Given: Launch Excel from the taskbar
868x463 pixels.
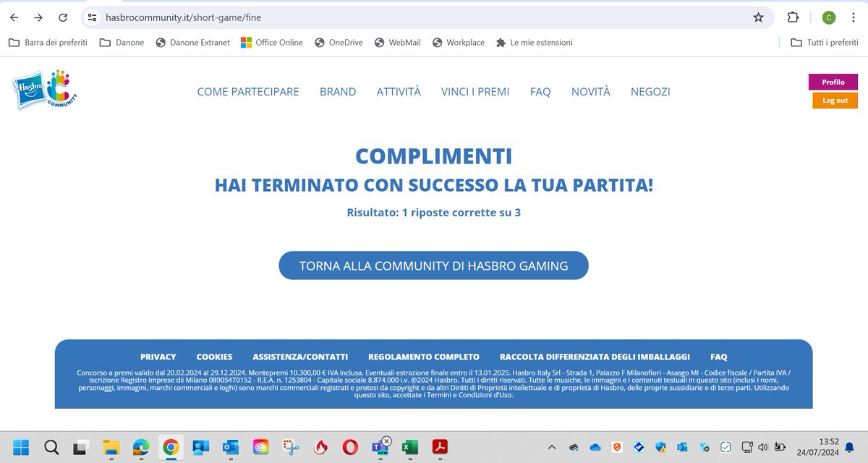Looking at the screenshot, I should (x=410, y=447).
